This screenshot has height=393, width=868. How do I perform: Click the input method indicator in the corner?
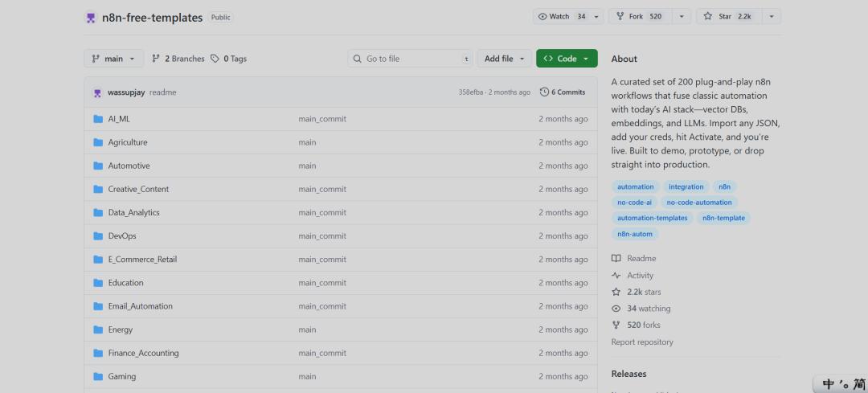(840, 383)
